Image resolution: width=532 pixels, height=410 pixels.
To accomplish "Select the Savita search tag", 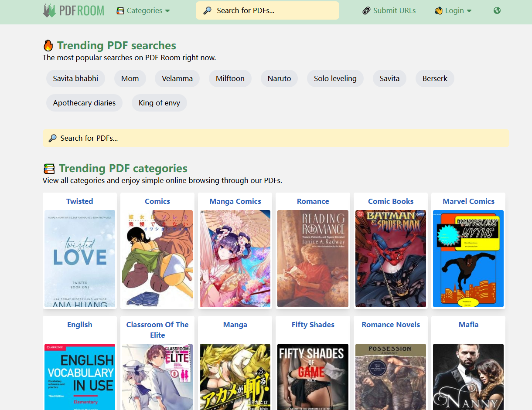I will [389, 78].
